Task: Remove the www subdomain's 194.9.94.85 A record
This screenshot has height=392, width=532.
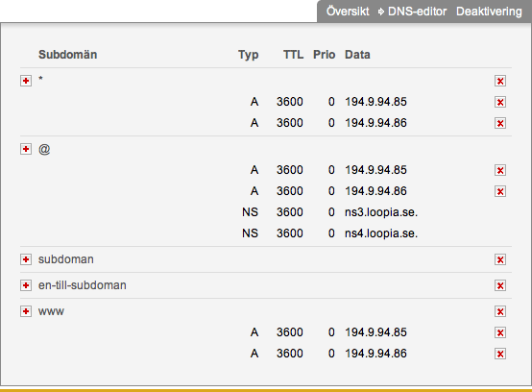Action: click(x=500, y=332)
